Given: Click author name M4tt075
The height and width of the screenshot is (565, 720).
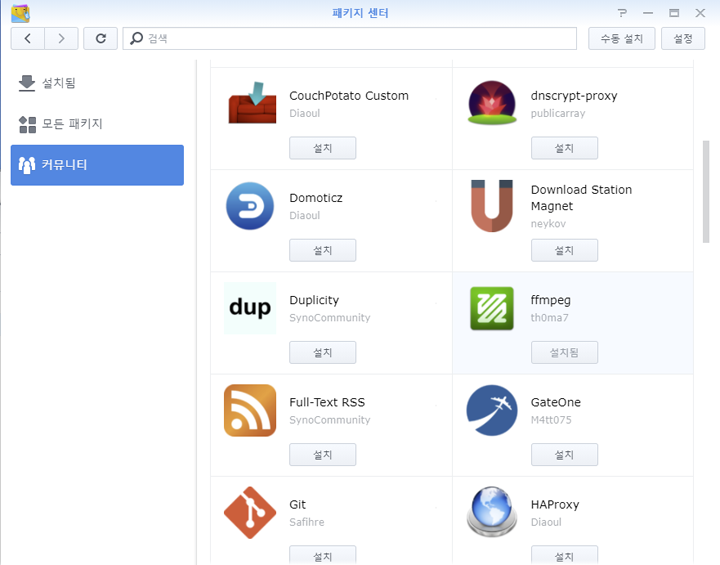Looking at the screenshot, I should point(551,420).
